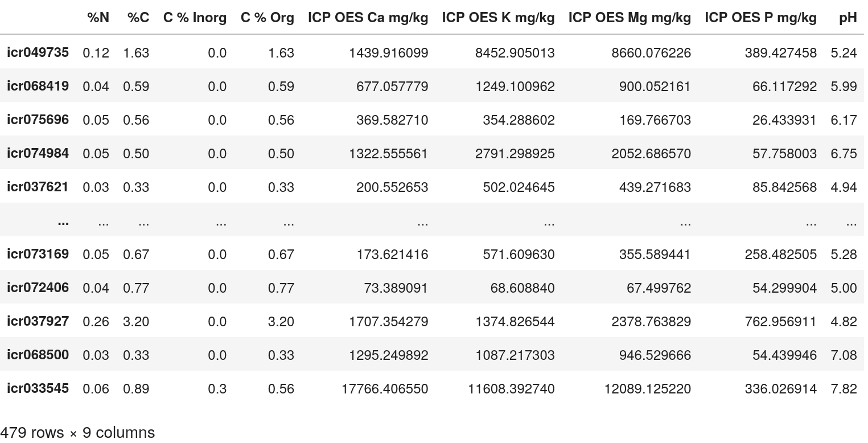This screenshot has height=443, width=868.
Task: Select row index icr049735
Action: 38,52
